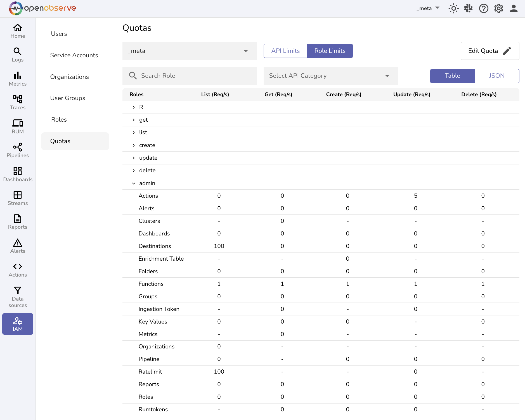The width and height of the screenshot is (525, 420).
Task: Click the Roles column header
Action: [136, 95]
